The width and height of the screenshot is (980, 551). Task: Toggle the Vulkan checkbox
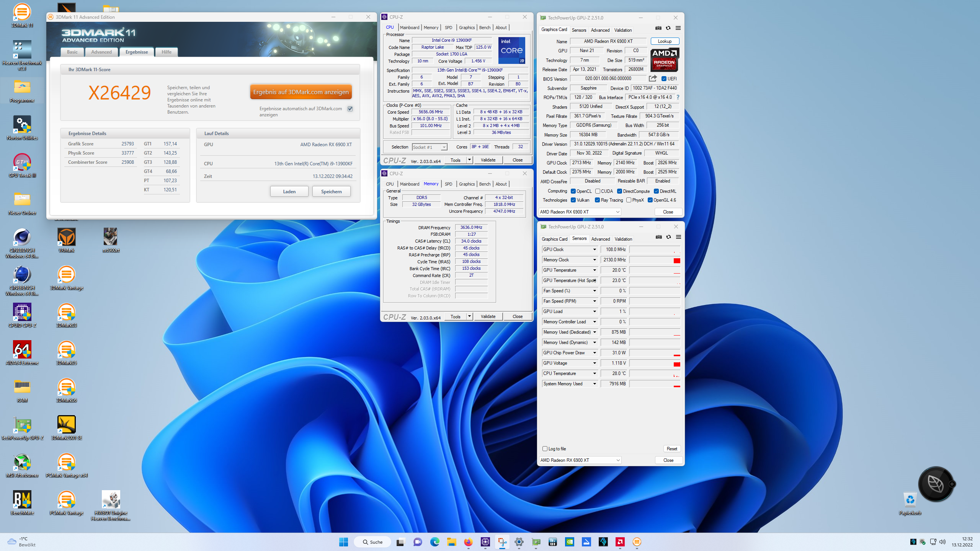[x=573, y=200]
